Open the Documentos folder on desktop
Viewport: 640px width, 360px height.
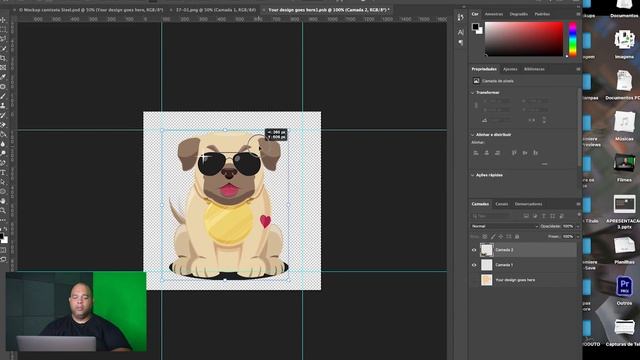624,9
